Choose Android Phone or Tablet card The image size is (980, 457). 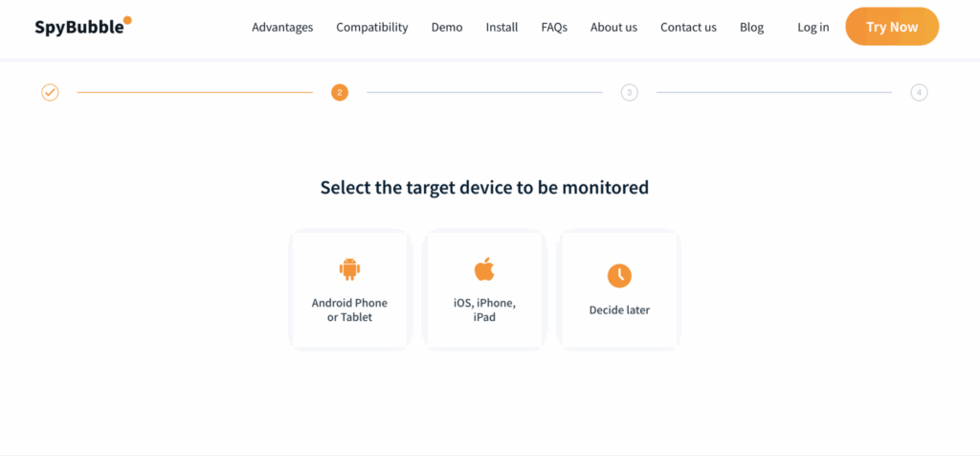(x=350, y=289)
